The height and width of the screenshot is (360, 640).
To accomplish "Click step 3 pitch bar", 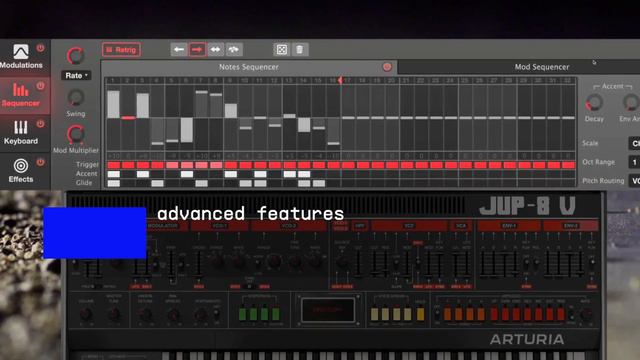I will (143, 106).
